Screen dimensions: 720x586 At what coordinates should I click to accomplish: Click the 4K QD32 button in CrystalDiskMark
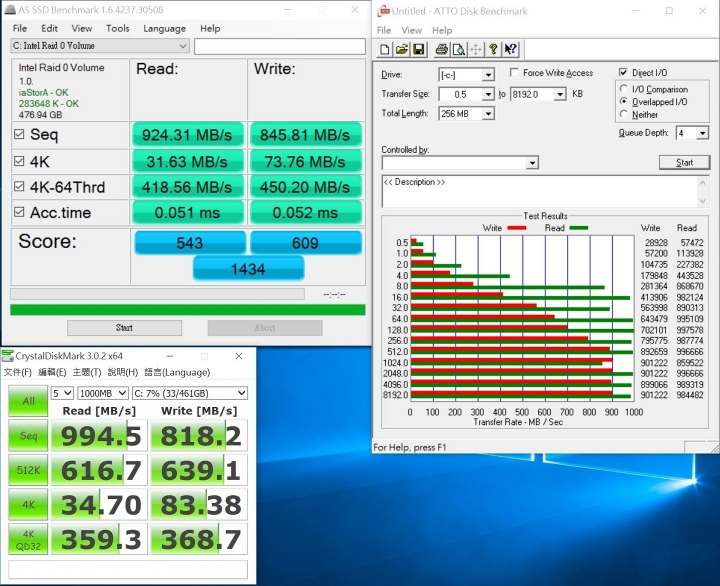click(x=28, y=539)
